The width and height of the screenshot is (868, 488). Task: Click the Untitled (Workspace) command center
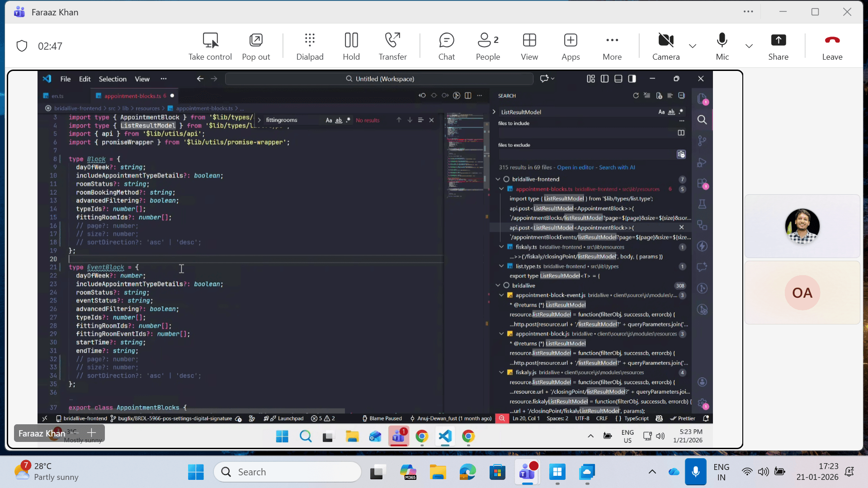tap(379, 79)
